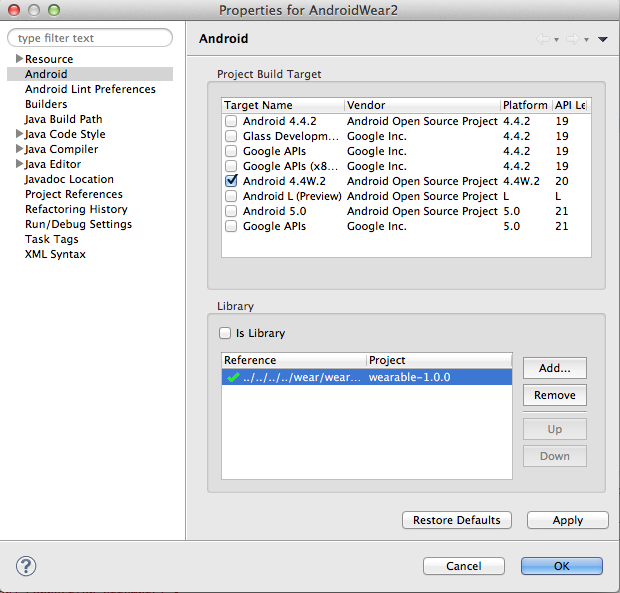Sort by Platform column header
The height and width of the screenshot is (593, 620).
(526, 105)
